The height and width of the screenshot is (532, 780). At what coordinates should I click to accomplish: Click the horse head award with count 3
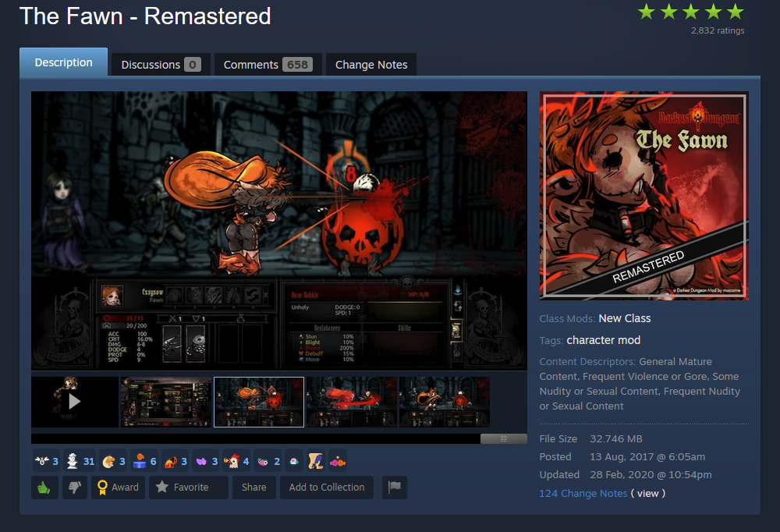pos(113,461)
